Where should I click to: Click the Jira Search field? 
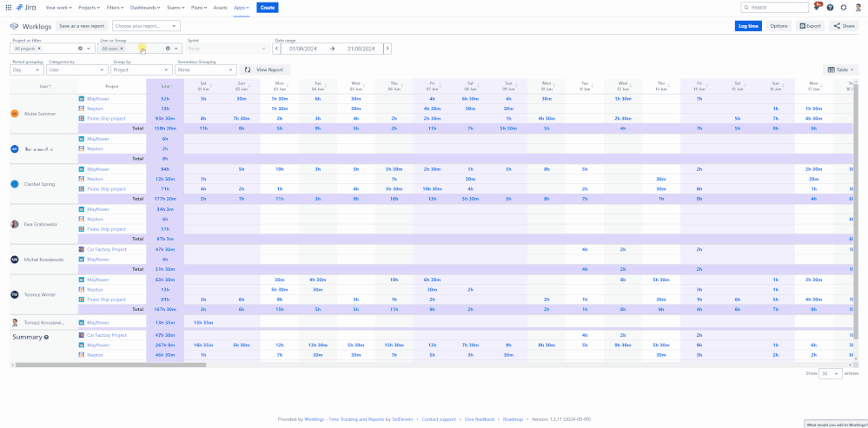tap(775, 8)
